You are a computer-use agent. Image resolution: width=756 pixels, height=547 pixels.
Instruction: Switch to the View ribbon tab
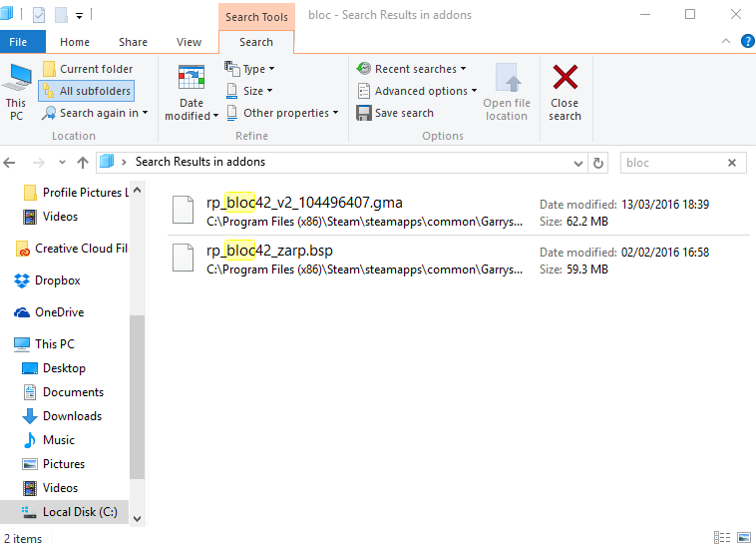(189, 42)
